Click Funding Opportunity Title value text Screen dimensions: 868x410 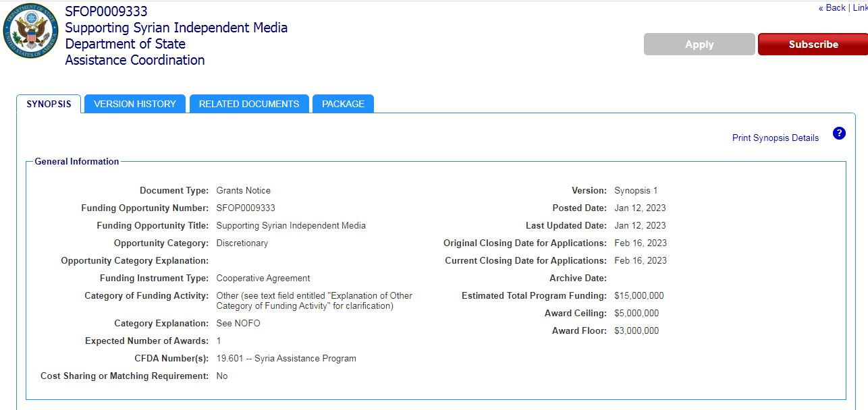291,226
